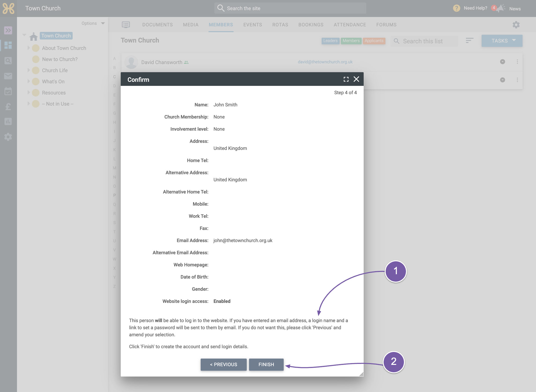
Task: Switch to the Rotas tab
Action: (280, 25)
